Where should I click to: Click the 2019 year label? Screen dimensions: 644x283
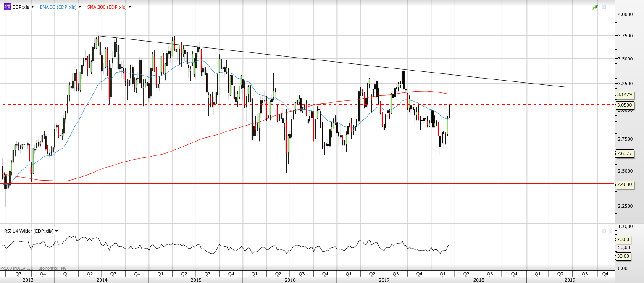click(570, 280)
